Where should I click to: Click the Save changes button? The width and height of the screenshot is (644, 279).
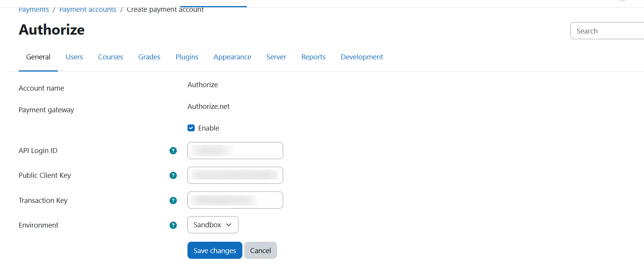[215, 250]
